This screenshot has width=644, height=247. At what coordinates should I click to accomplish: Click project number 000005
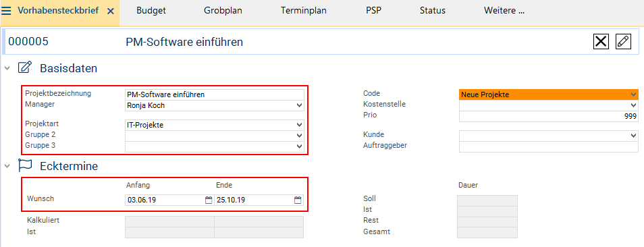(28, 41)
